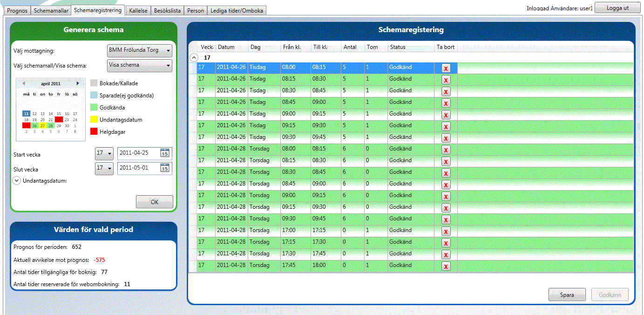
Task: Switch to the Kallelse tab
Action: point(138,10)
